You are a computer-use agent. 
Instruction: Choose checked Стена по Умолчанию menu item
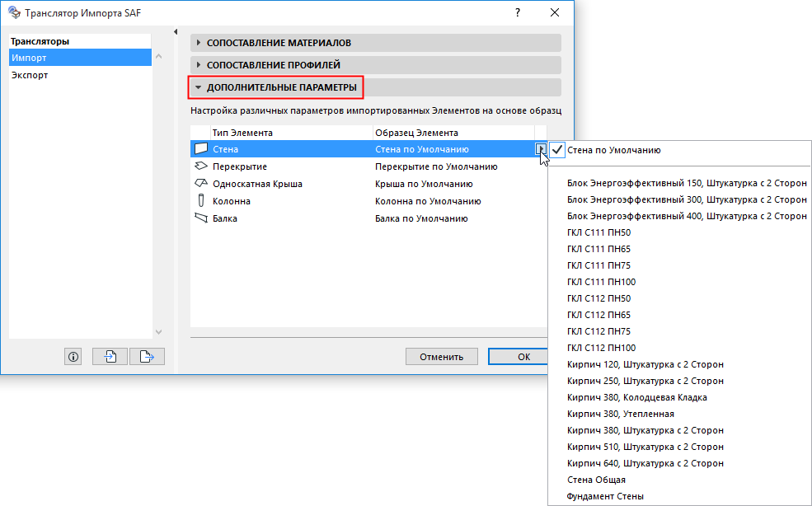(679, 150)
